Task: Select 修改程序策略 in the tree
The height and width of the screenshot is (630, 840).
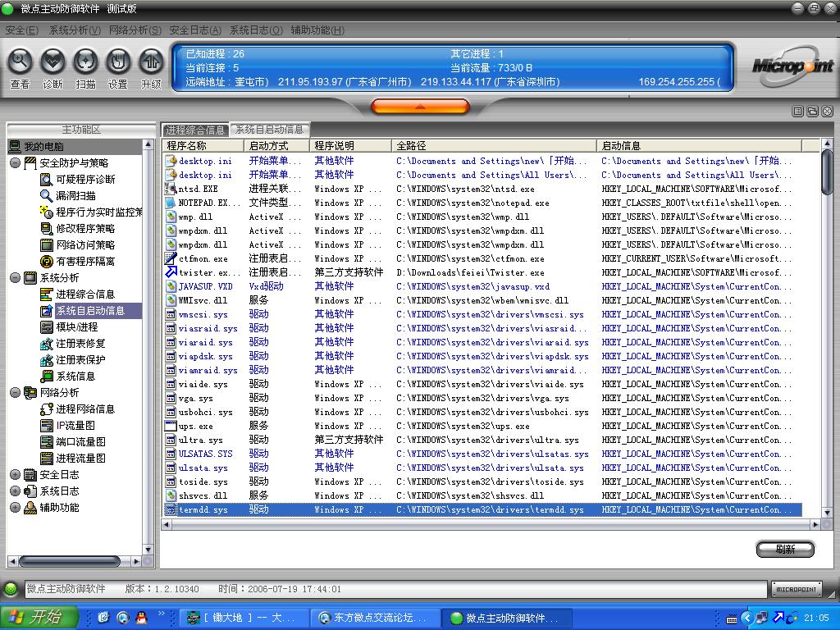Action: [x=85, y=229]
